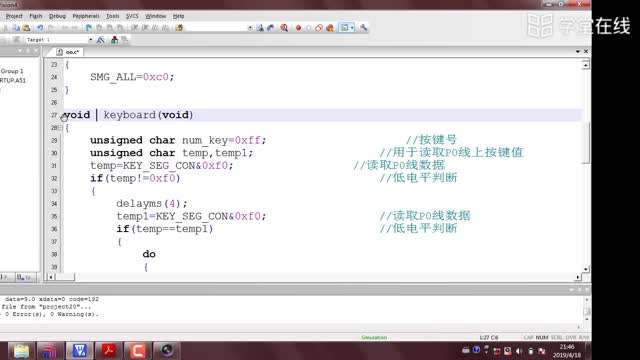Click editor scroll-up arrow

pyautogui.click(x=585, y=65)
